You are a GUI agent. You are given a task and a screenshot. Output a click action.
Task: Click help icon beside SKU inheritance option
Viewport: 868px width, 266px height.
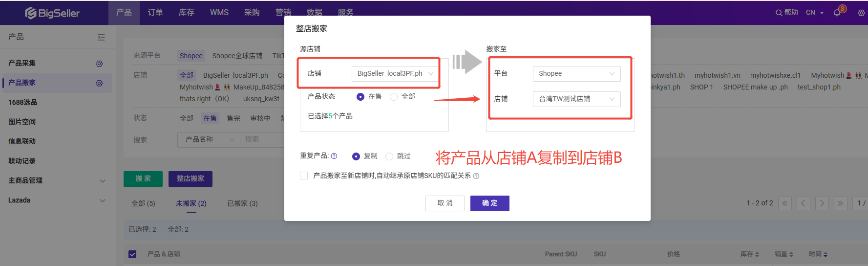tap(476, 176)
